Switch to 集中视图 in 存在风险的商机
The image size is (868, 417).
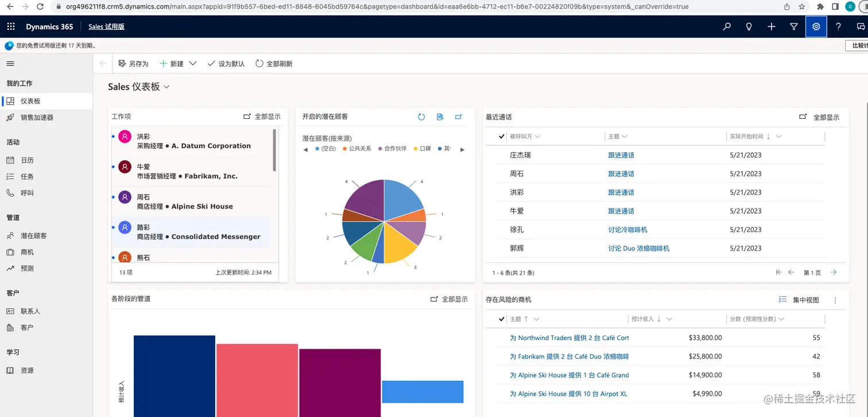[799, 300]
